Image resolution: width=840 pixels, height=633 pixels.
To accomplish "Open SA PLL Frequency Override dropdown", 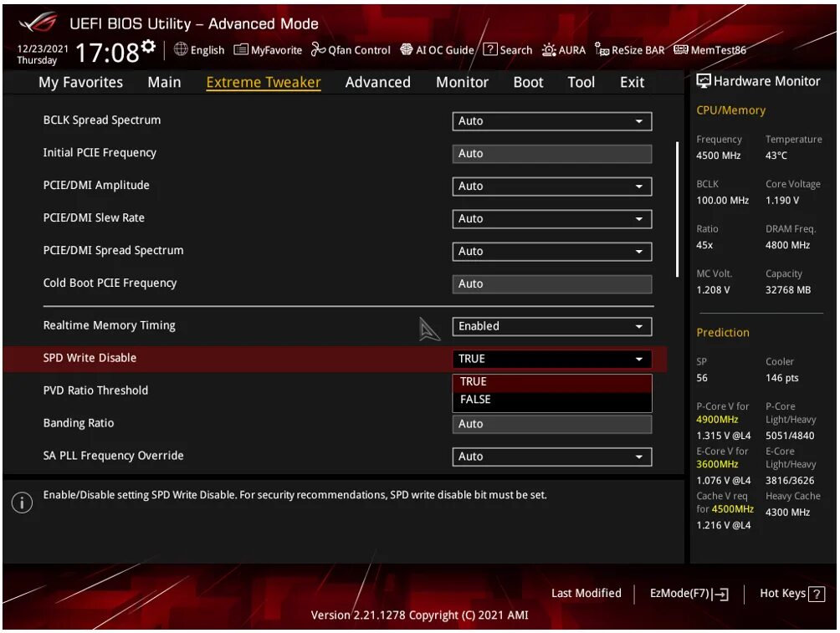I will [x=552, y=457].
